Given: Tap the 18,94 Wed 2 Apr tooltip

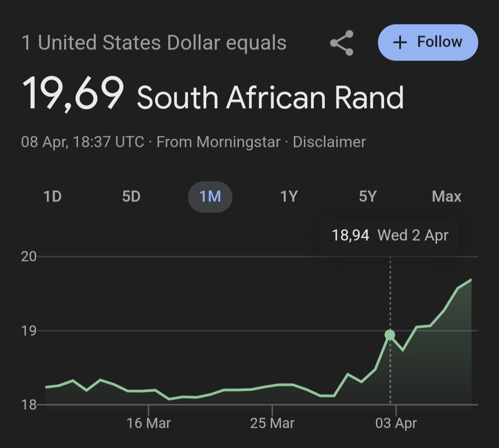Looking at the screenshot, I should pos(390,236).
